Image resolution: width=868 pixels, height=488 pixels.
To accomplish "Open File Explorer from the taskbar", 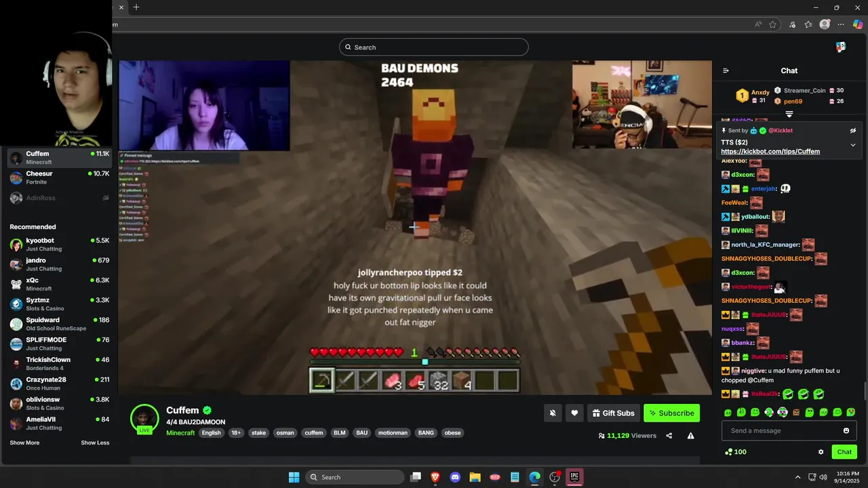I will (x=475, y=477).
